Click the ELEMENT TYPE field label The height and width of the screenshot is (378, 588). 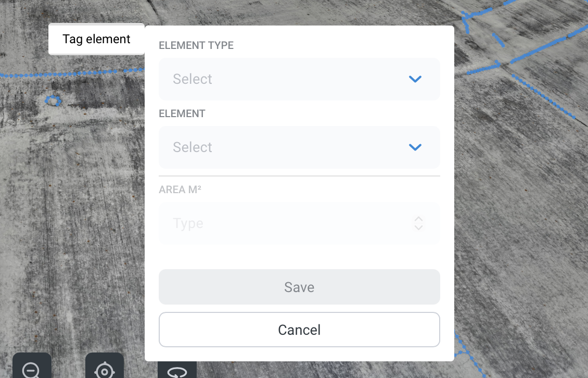point(196,45)
